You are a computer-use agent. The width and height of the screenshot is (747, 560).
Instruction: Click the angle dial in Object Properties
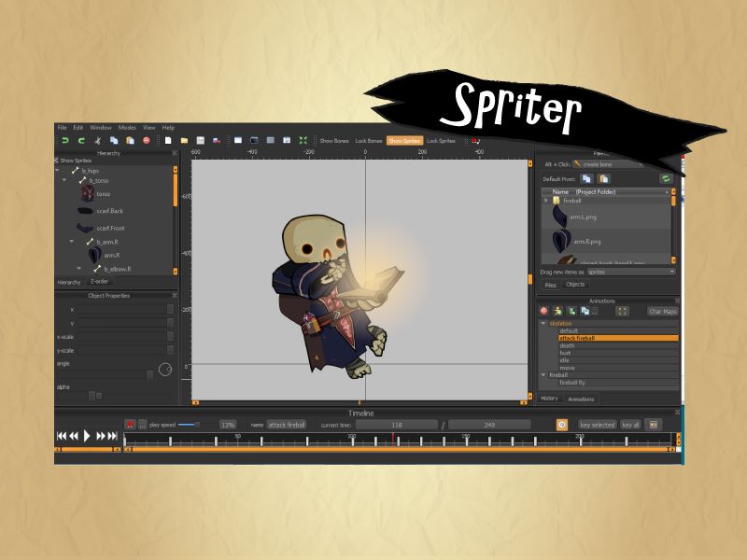[165, 369]
